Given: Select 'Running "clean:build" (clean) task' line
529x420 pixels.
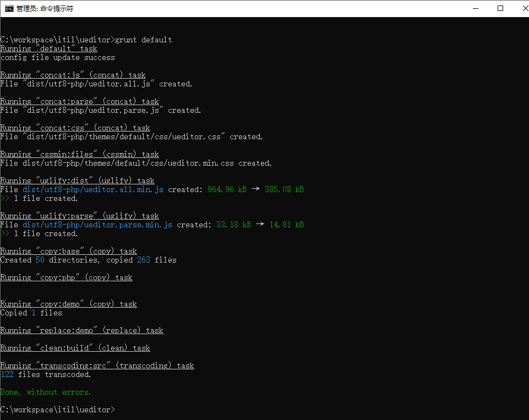Looking at the screenshot, I should tap(75, 348).
